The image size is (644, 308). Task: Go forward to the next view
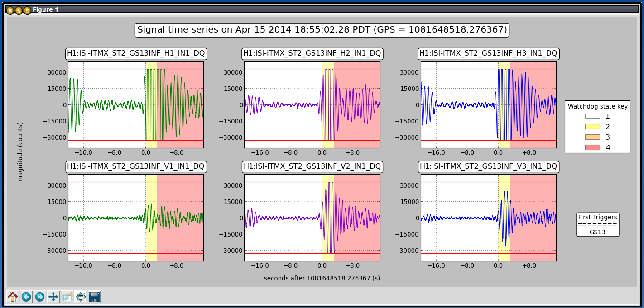click(x=40, y=297)
